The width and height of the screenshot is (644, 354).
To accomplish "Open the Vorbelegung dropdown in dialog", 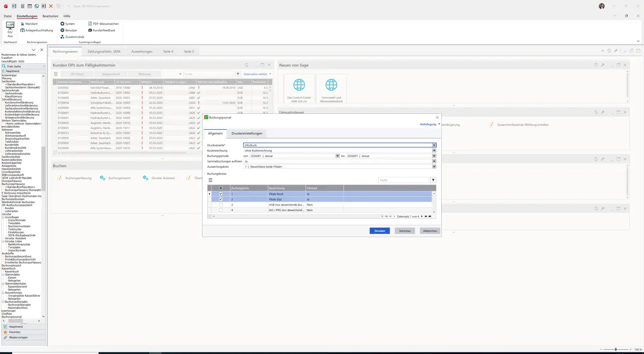I will [430, 124].
